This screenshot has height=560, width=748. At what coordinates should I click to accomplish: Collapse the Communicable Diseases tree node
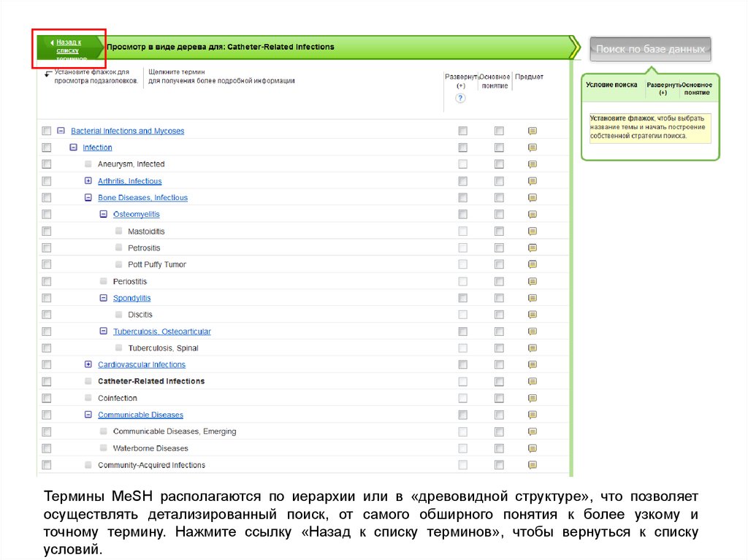[x=88, y=415]
